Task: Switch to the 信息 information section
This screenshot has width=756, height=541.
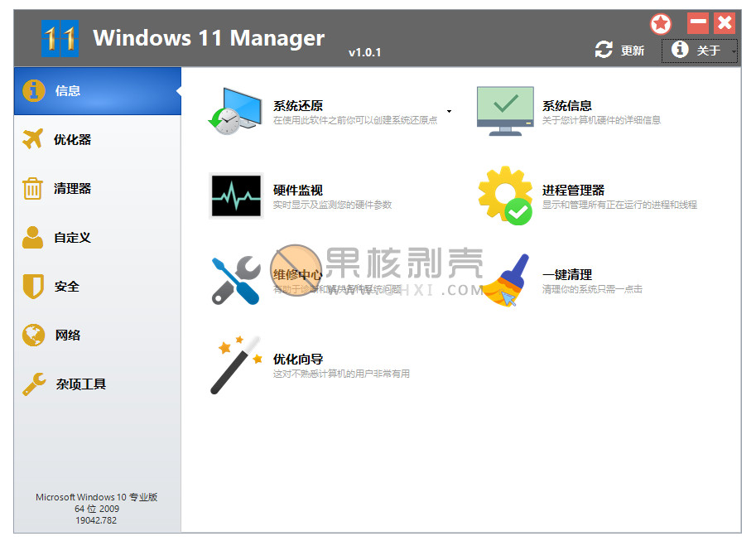Action: (x=63, y=90)
